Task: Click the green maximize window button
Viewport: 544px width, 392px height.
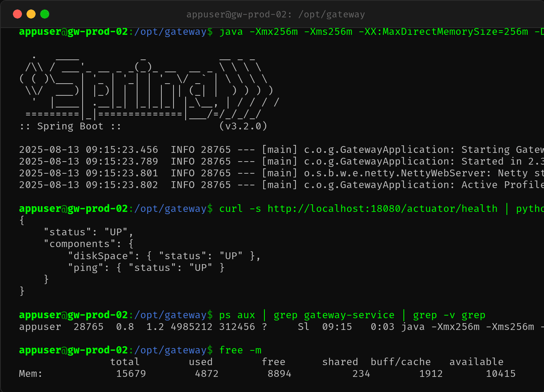Action: (x=45, y=14)
